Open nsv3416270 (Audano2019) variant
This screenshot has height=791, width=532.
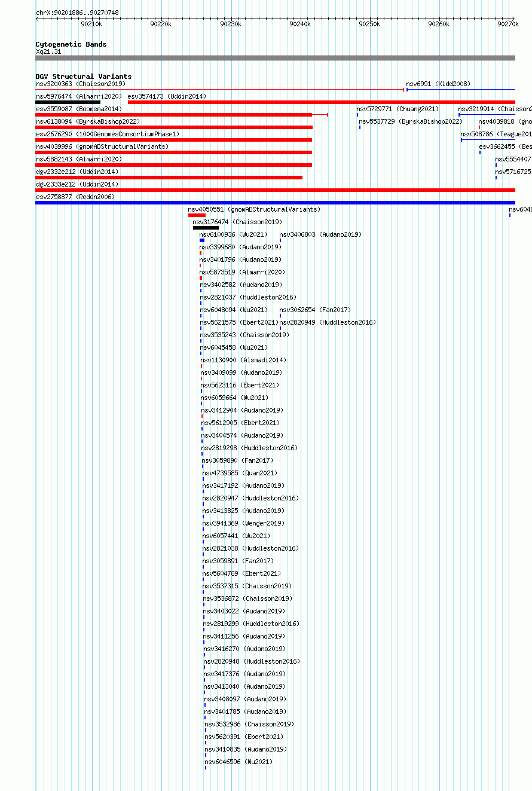point(244,649)
